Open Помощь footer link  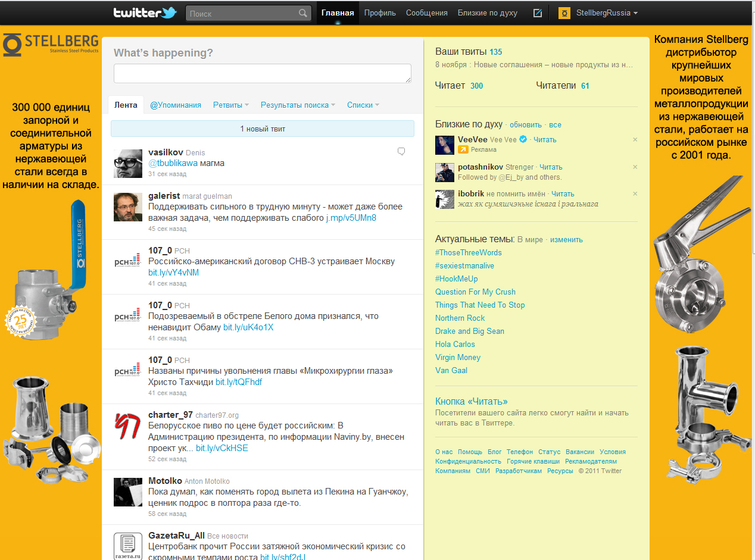[470, 452]
